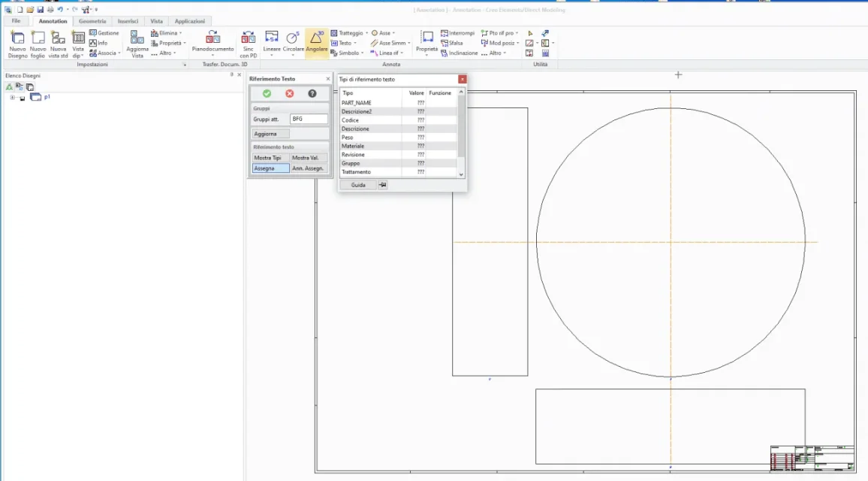The width and height of the screenshot is (868, 481).
Task: Open the Proprietà dropdown in Impostazioni
Action: [x=168, y=44]
